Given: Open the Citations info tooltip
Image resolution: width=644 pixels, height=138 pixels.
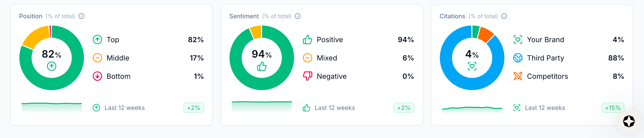Looking at the screenshot, I should click(504, 16).
